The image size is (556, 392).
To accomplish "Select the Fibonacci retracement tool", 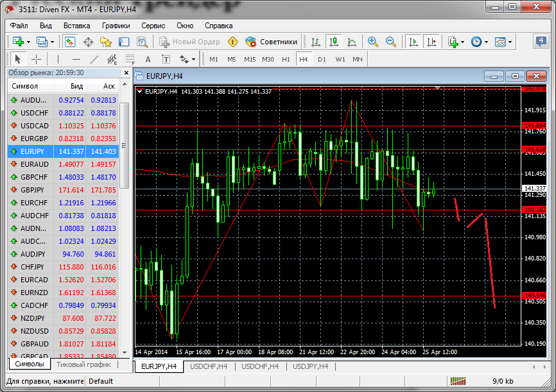I will coord(130,59).
